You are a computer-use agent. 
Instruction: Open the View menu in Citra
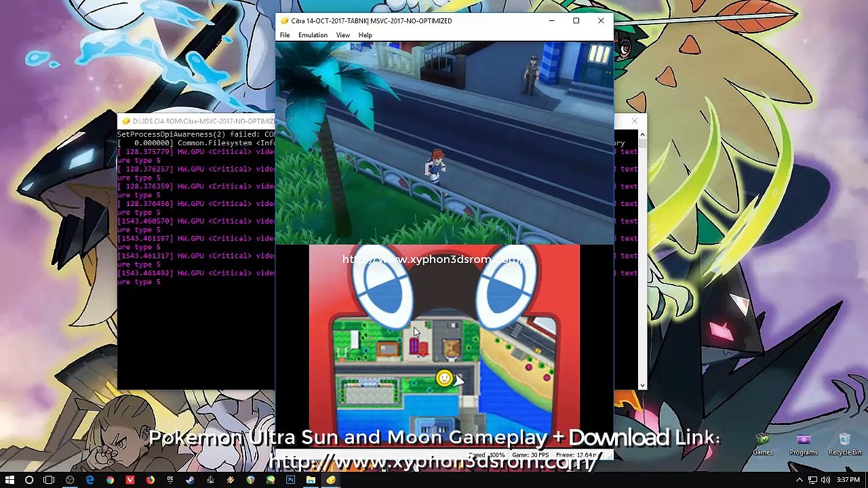pyautogui.click(x=343, y=35)
